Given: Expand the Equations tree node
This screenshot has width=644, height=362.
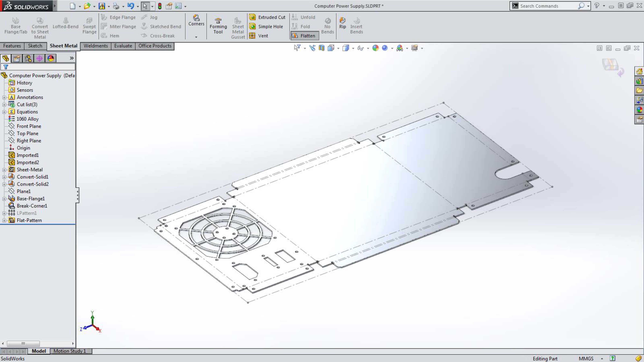Looking at the screenshot, I should click(x=4, y=112).
